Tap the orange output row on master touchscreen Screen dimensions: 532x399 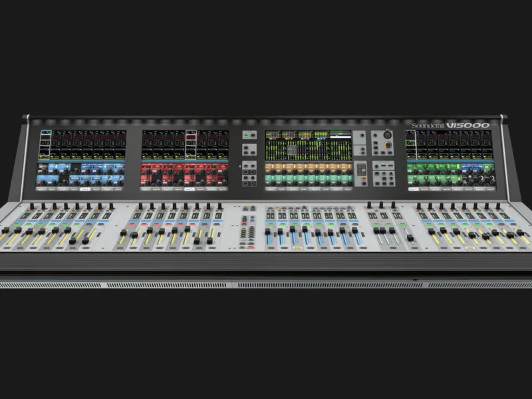coord(309,168)
